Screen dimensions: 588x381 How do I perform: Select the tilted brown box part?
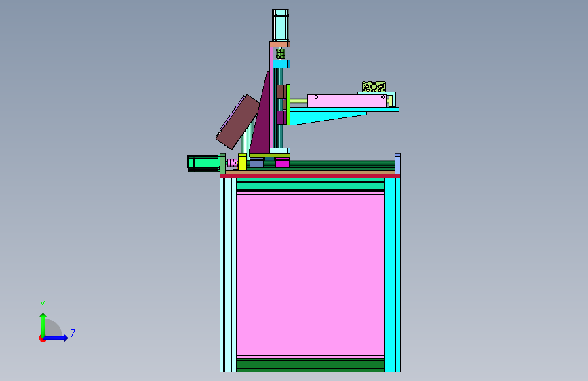point(238,122)
